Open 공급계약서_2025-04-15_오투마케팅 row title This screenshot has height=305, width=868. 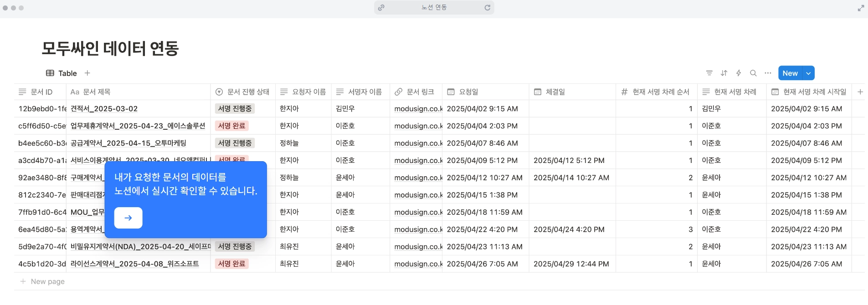128,143
